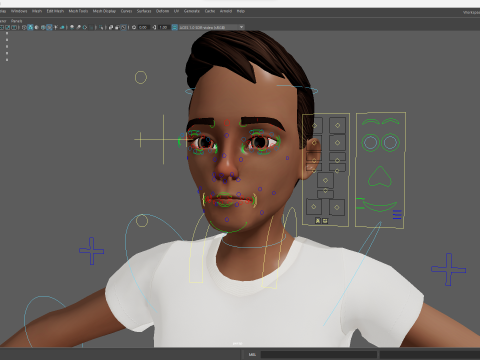Select bottom-left diamond slider in control board
Screen dimensions: 480x360
click(x=313, y=207)
